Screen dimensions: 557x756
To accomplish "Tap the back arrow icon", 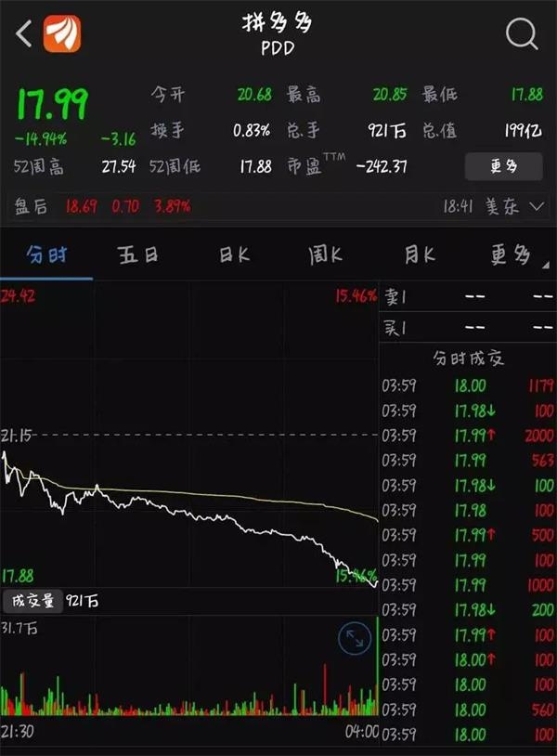I will click(x=23, y=33).
